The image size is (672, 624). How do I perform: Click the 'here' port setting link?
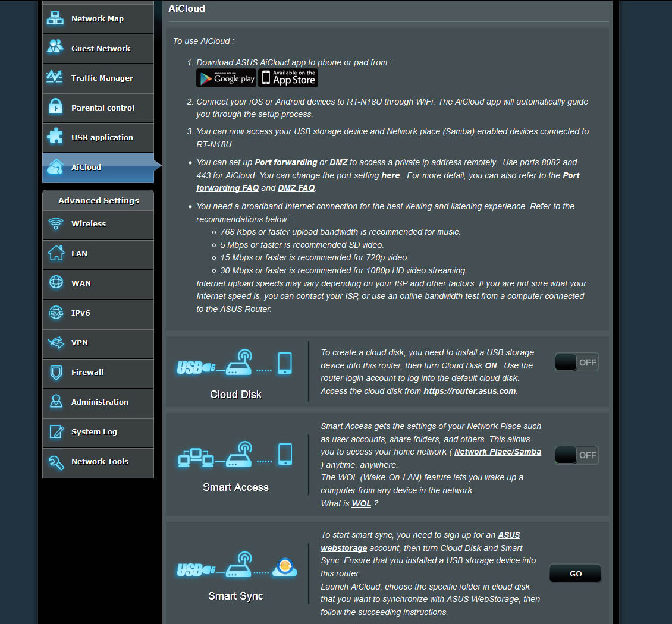click(391, 175)
